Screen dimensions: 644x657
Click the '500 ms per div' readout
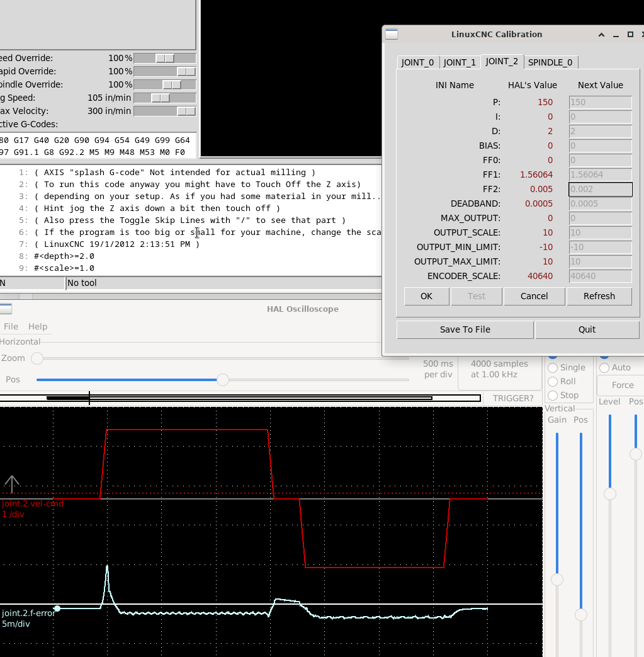438,369
